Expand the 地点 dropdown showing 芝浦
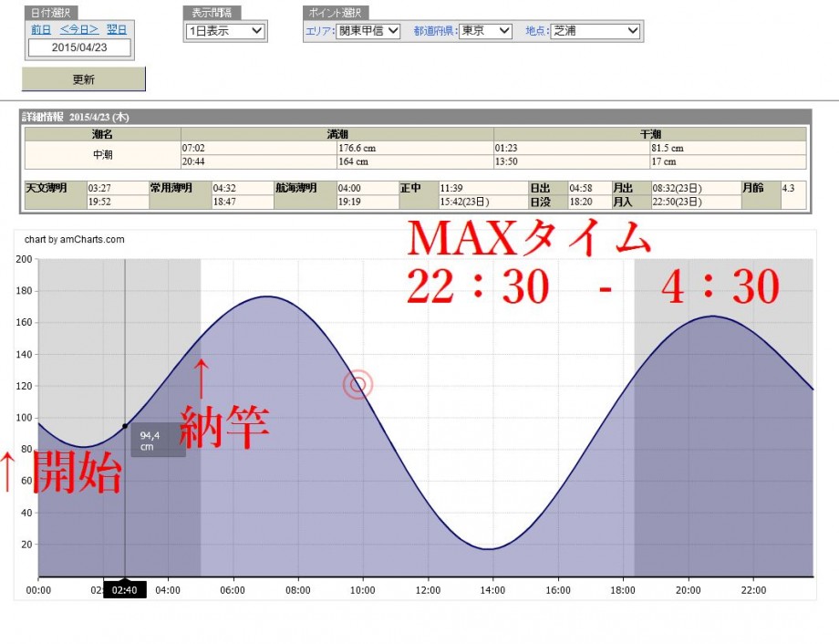The height and width of the screenshot is (644, 839). click(x=596, y=31)
